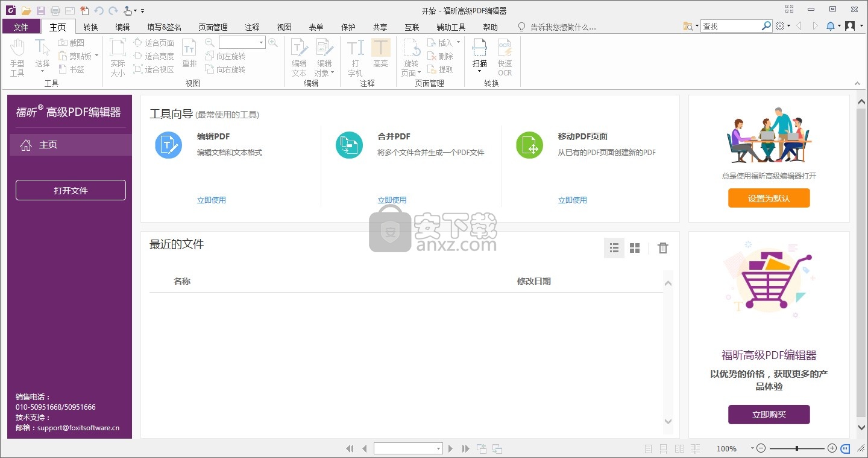Click Rotate Left (向左旋转)
Viewport: 868px width, 458px height.
(x=225, y=56)
